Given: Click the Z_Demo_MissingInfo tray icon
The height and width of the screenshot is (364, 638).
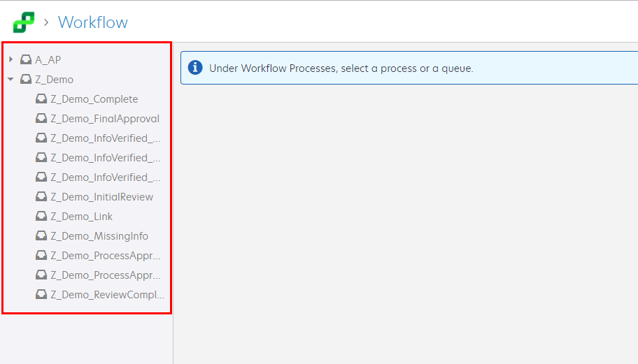Looking at the screenshot, I should click(41, 235).
